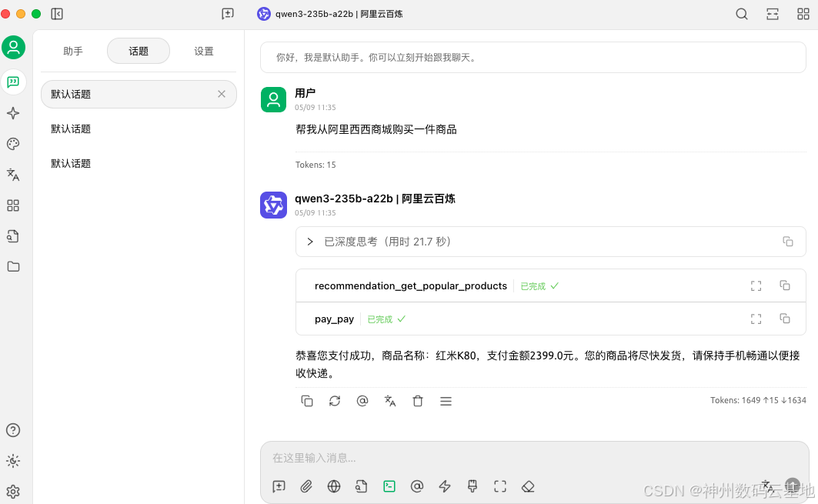The width and height of the screenshot is (818, 504).
Task: Start a new topic from the title bar icon
Action: (228, 14)
